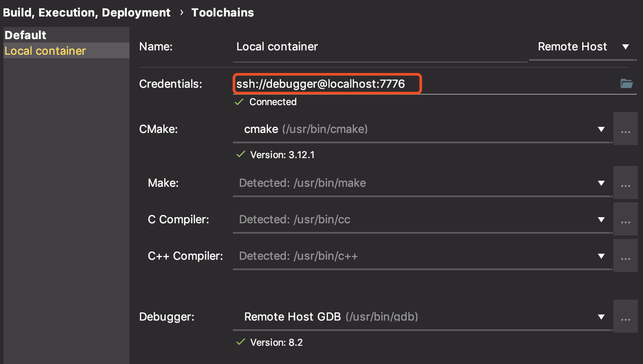Click Build, Execution, Deployment breadcrumb
The image size is (643, 364).
(x=86, y=13)
